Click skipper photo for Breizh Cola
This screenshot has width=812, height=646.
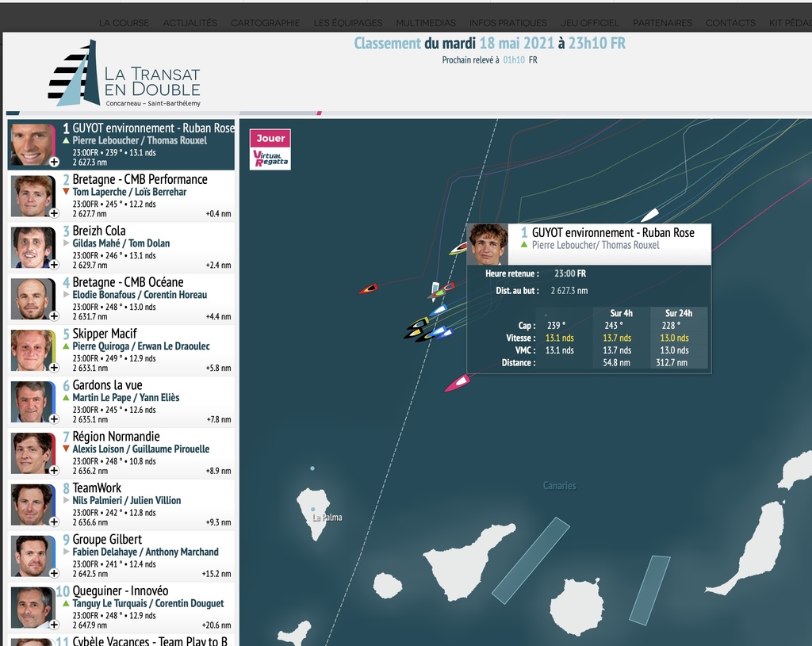[x=33, y=247]
